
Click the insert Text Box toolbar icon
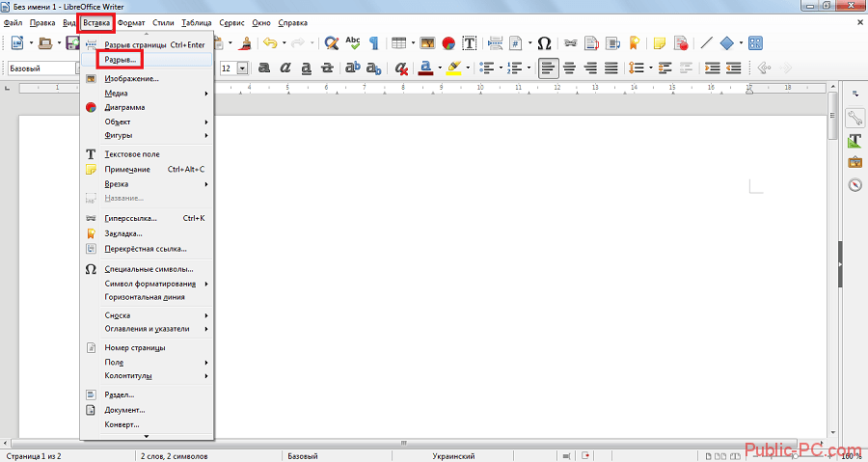pyautogui.click(x=470, y=43)
